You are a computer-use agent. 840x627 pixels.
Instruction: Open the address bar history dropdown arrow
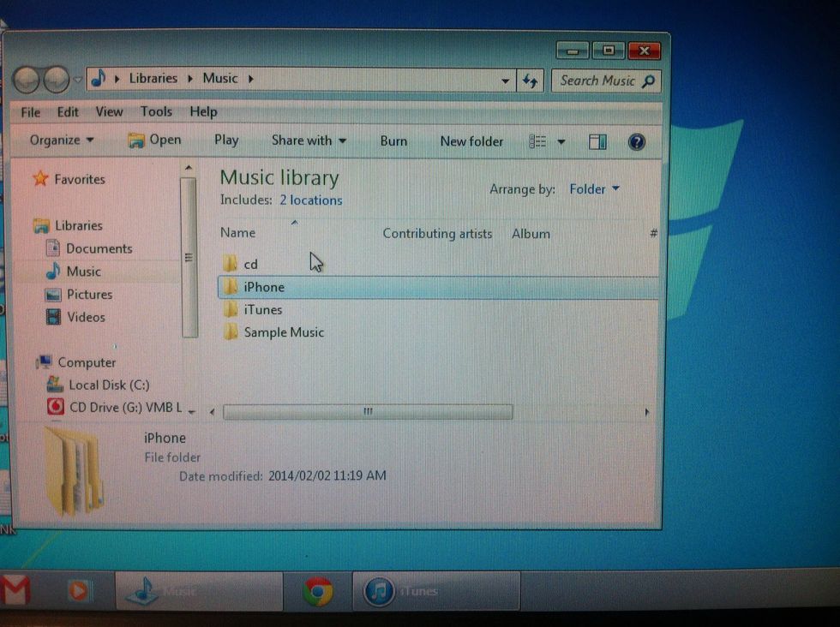pos(505,81)
